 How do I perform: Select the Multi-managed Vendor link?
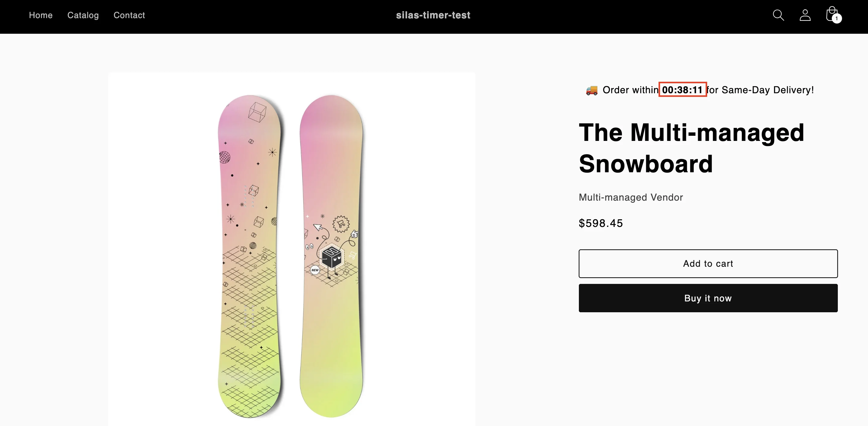coord(630,197)
